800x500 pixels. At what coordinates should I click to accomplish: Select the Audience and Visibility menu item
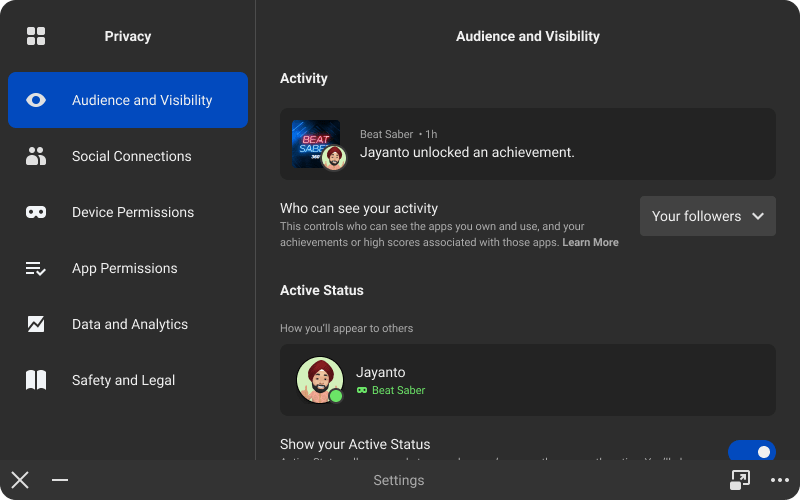coord(128,100)
